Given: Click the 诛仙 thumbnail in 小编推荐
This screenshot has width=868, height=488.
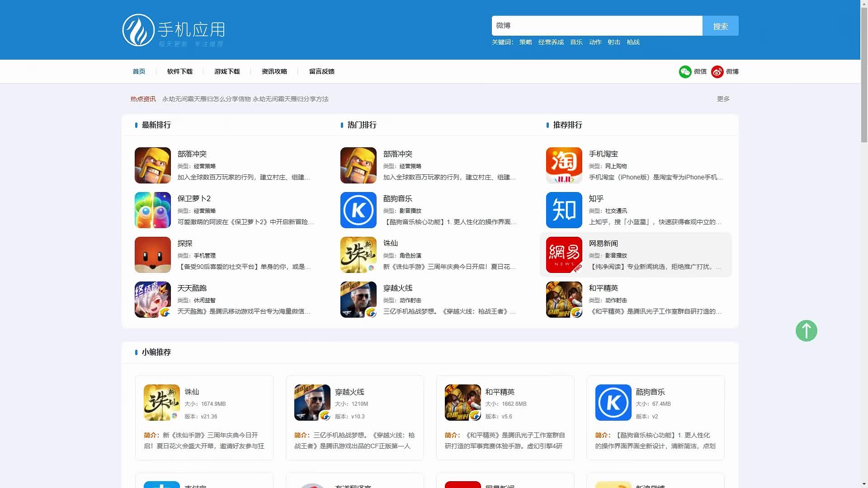Looking at the screenshot, I should click(161, 402).
